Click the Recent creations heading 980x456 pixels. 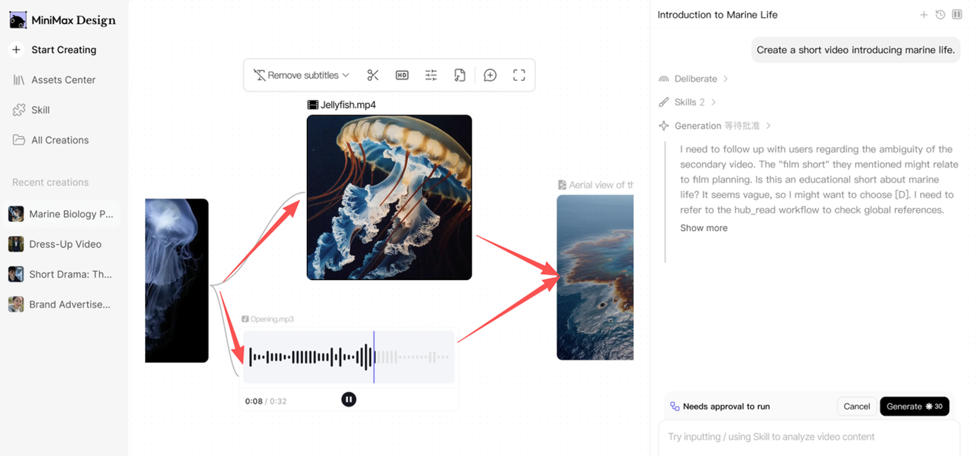click(x=50, y=182)
